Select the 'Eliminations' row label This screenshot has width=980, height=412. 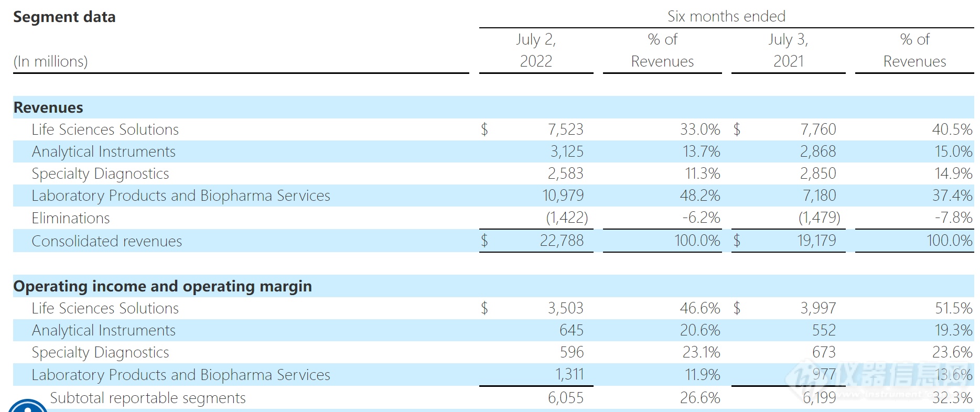pos(71,218)
